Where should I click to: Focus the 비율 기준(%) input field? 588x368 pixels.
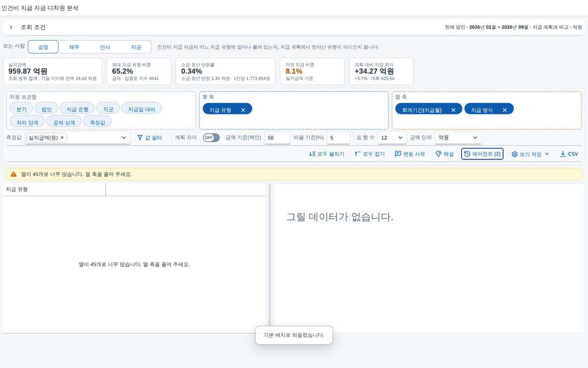click(x=338, y=137)
